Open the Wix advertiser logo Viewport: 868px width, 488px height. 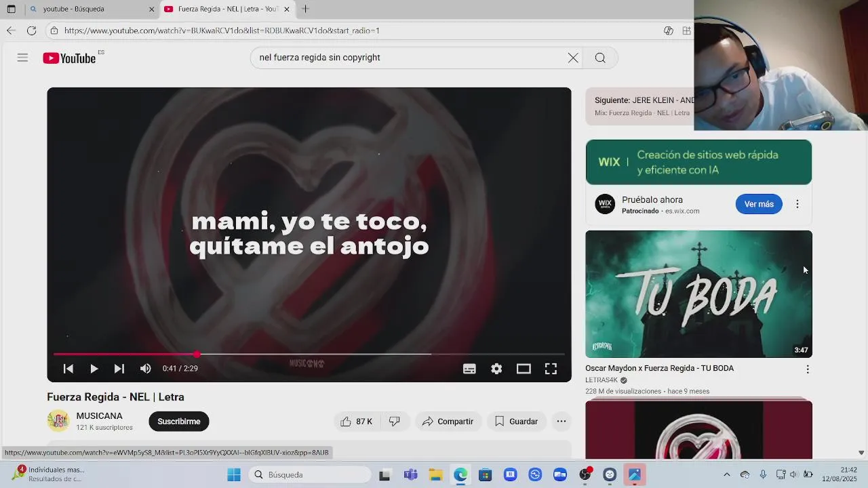click(x=605, y=204)
